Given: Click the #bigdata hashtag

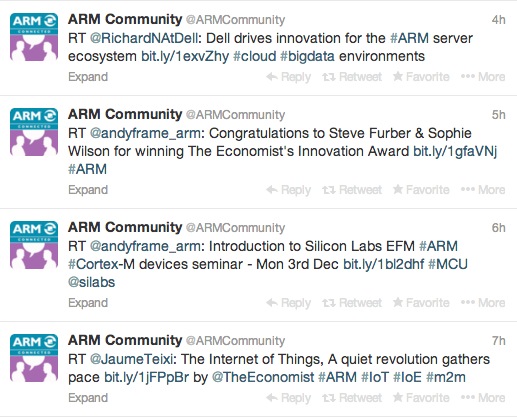Looking at the screenshot, I should [307, 56].
